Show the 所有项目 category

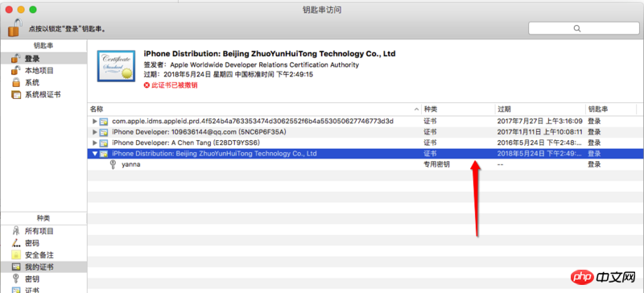[x=43, y=231]
